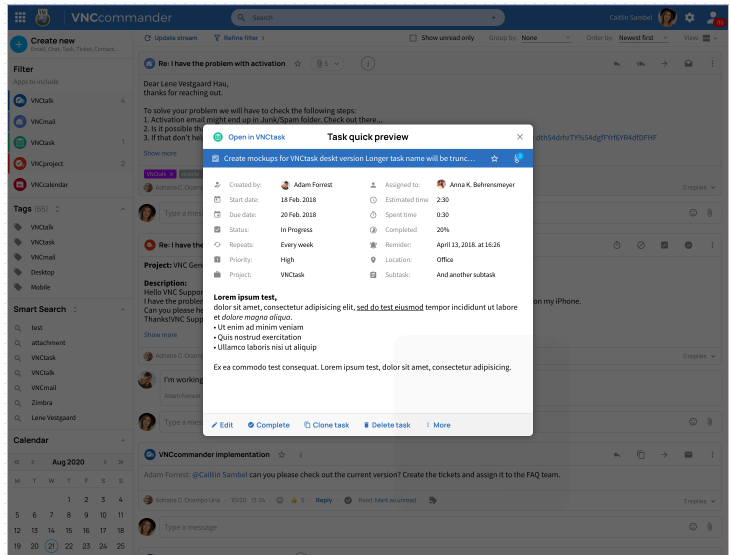Forward the activation email

tap(664, 64)
